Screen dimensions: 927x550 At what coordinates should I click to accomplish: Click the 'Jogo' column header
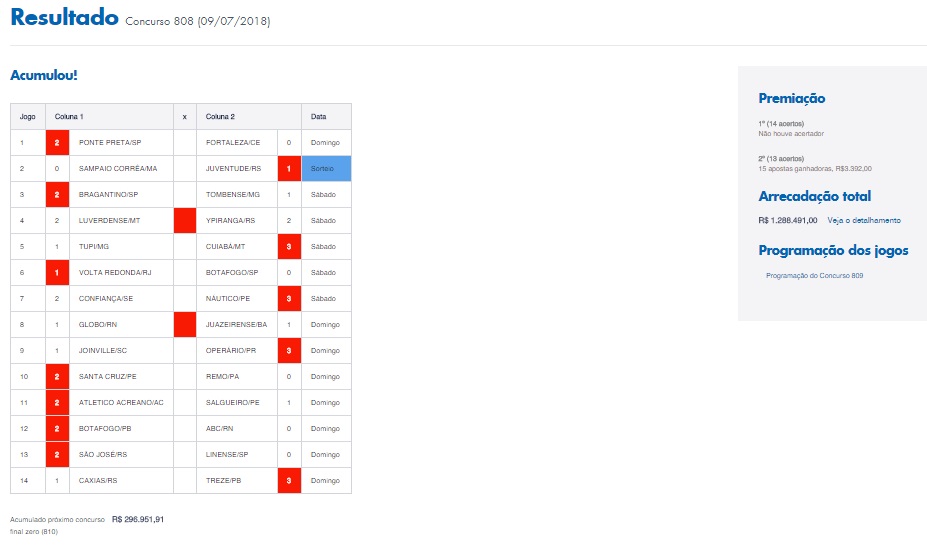[x=28, y=117]
